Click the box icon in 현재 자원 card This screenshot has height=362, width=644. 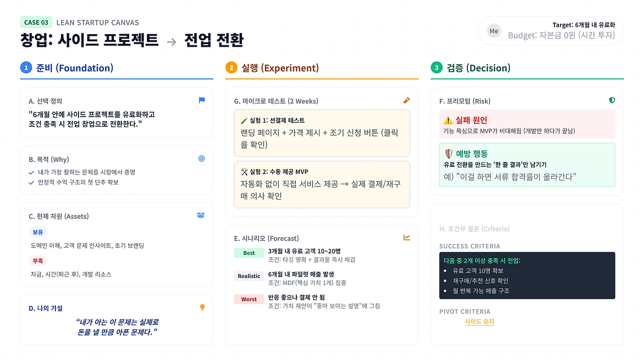tap(201, 215)
